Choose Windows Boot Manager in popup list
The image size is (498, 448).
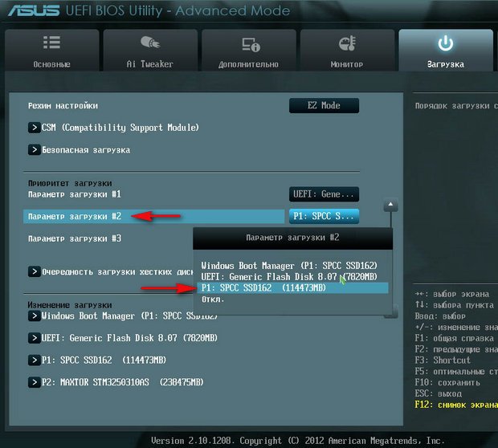tap(289, 266)
